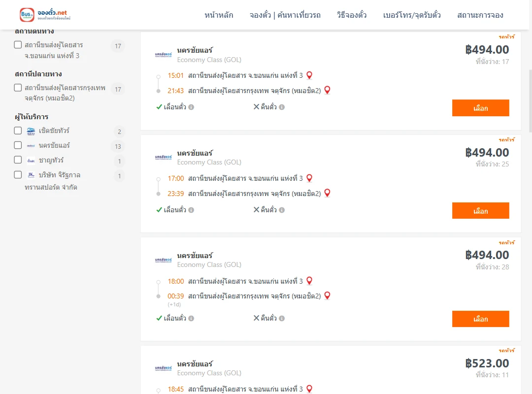Screen dimensions: 532x394
Task: Click นครชัยแอร์ logo on the ฿523.00 trip
Action: click(163, 368)
